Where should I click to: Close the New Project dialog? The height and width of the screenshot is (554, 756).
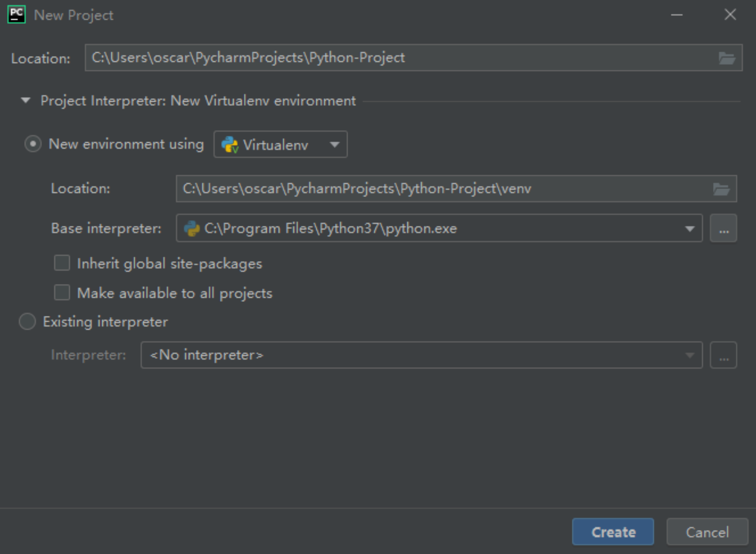(730, 15)
